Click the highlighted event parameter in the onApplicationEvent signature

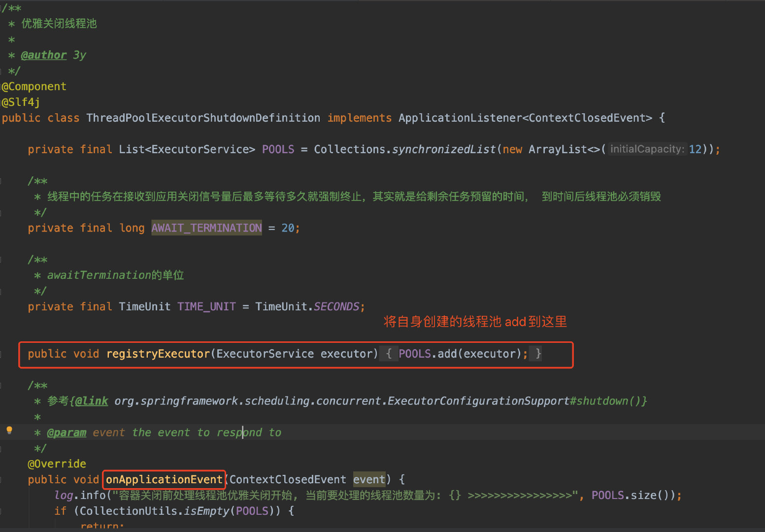pyautogui.click(x=369, y=479)
